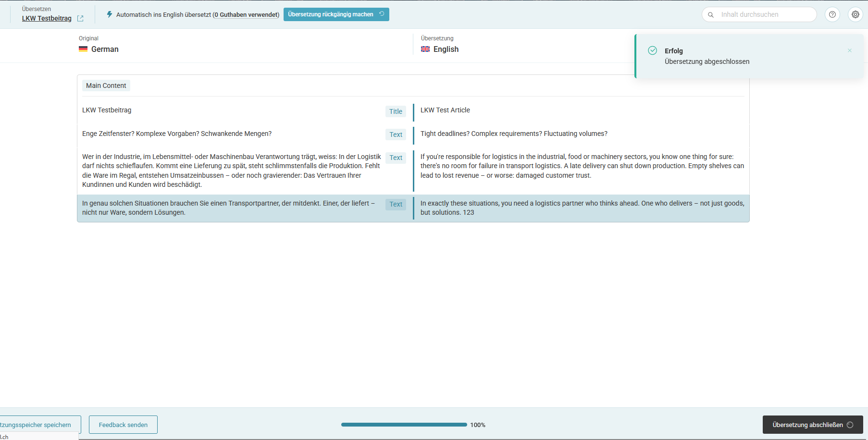Viewport: 868px width, 440px height.
Task: Click the lightning bolt auto-translate icon
Action: 110,14
